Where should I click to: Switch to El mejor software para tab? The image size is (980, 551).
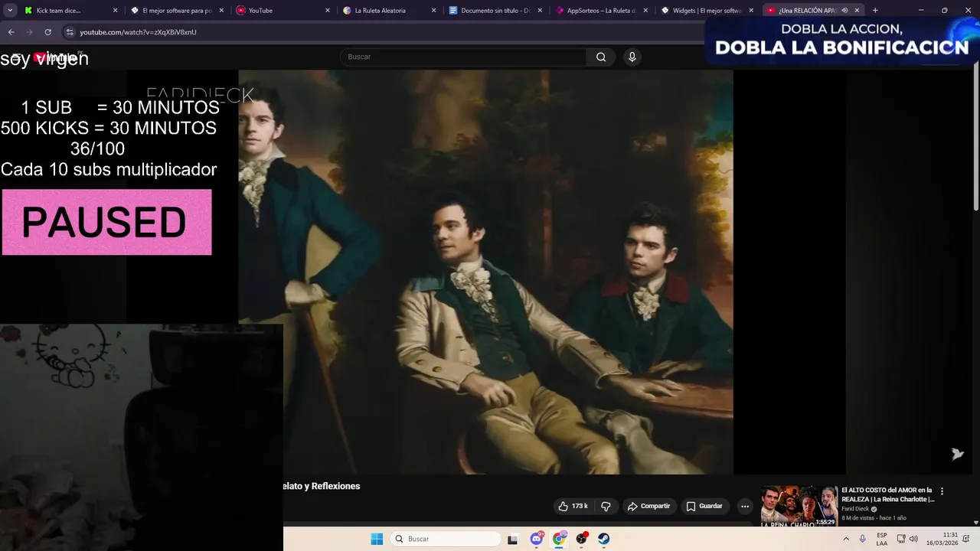pos(178,11)
